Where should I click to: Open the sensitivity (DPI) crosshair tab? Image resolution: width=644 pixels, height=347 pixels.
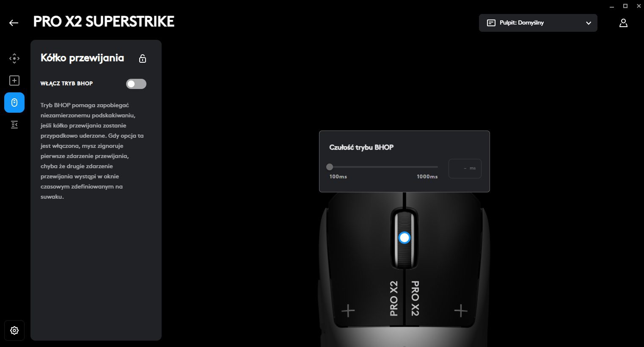coord(14,58)
